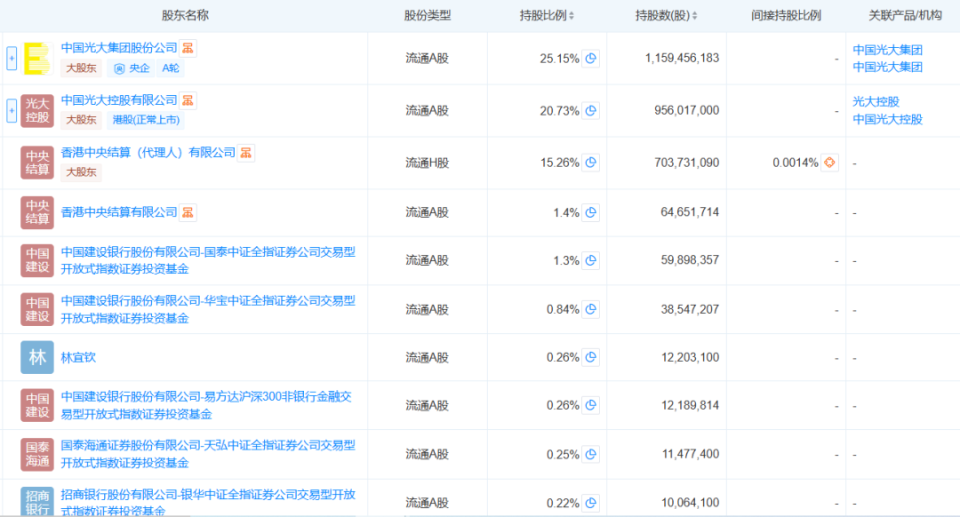Open 中国光大集团股份公司 shareholder link

point(119,48)
